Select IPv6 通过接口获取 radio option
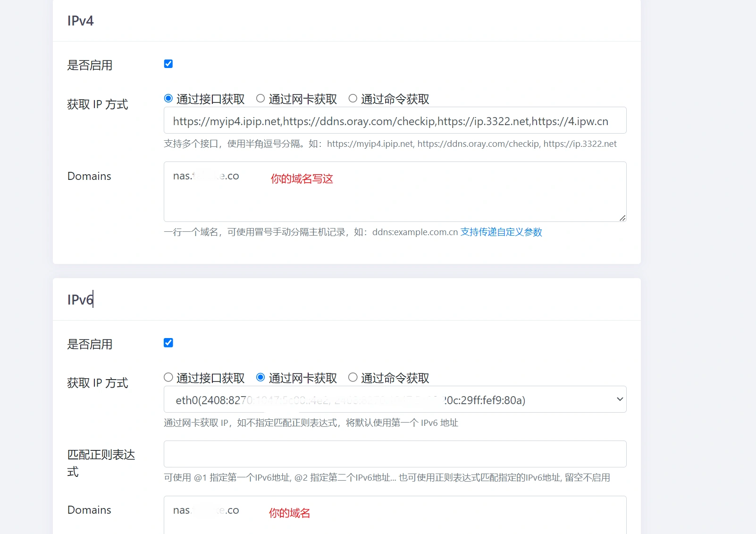Image resolution: width=756 pixels, height=534 pixels. point(168,377)
